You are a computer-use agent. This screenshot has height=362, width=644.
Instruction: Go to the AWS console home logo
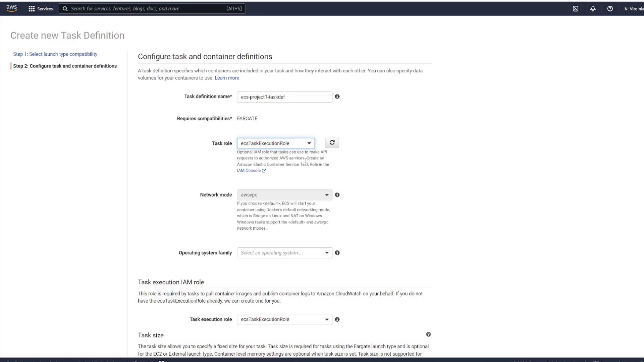pos(11,9)
